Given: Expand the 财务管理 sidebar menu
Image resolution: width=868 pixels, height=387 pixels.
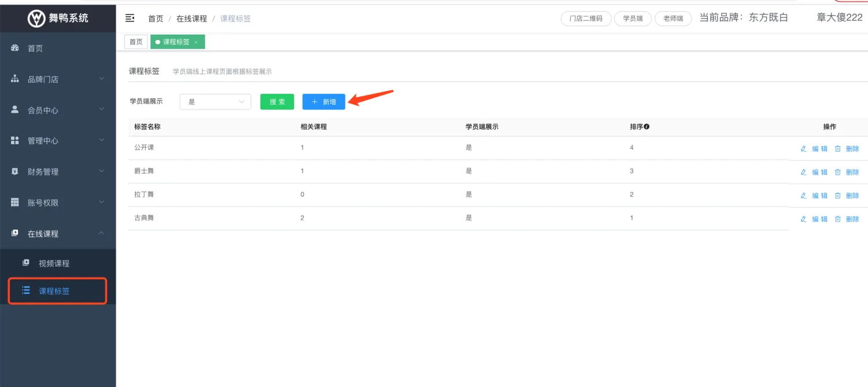Looking at the screenshot, I should click(58, 172).
